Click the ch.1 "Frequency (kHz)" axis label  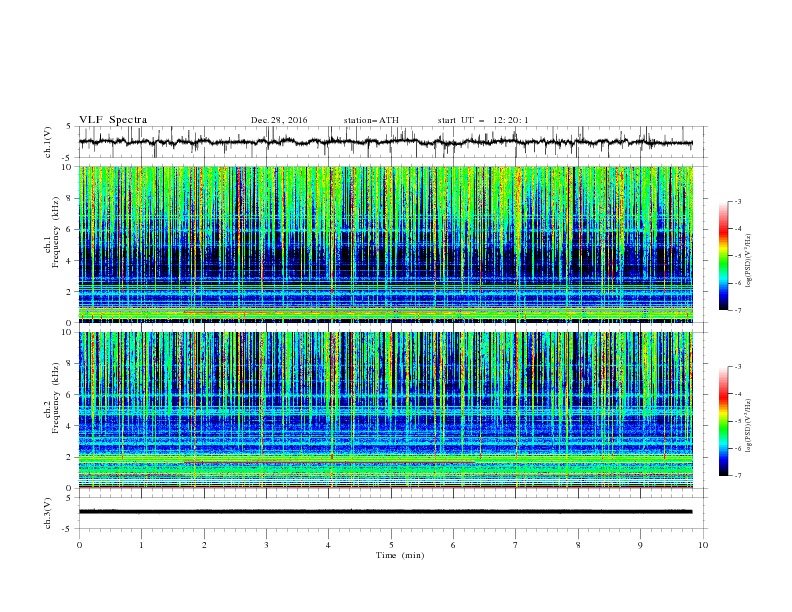click(56, 233)
